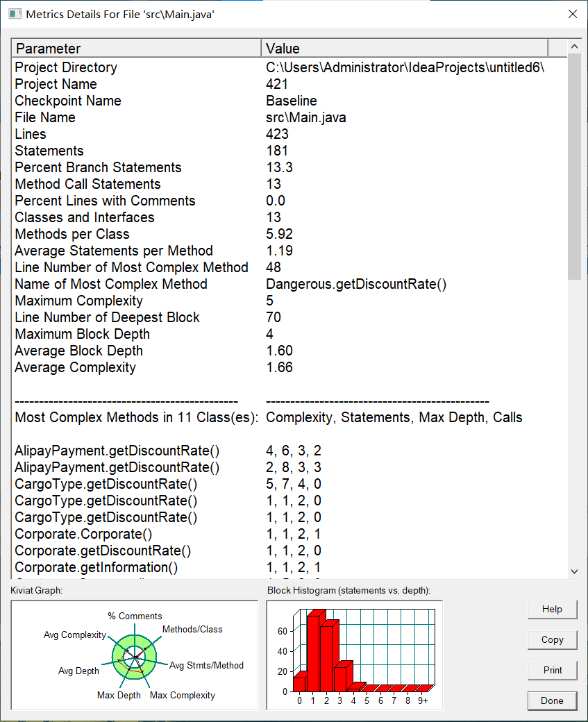
Task: Click the Avg Depth axis label
Action: (78, 671)
